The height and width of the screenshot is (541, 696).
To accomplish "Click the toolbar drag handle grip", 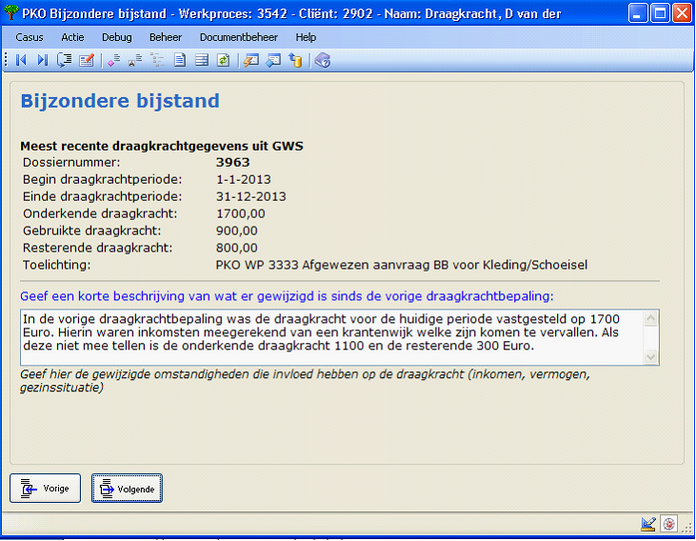I will 6,60.
